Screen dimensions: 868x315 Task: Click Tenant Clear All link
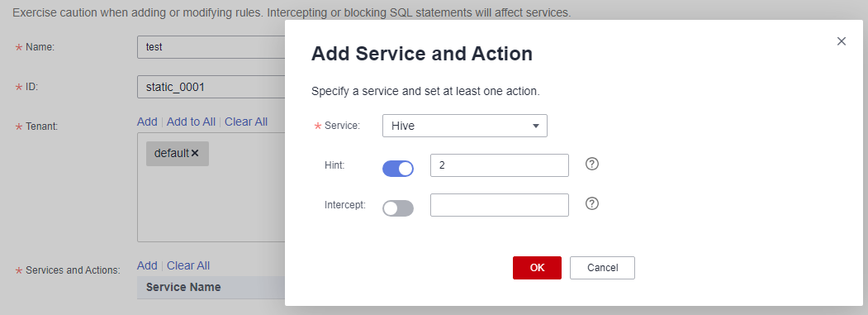(x=246, y=122)
